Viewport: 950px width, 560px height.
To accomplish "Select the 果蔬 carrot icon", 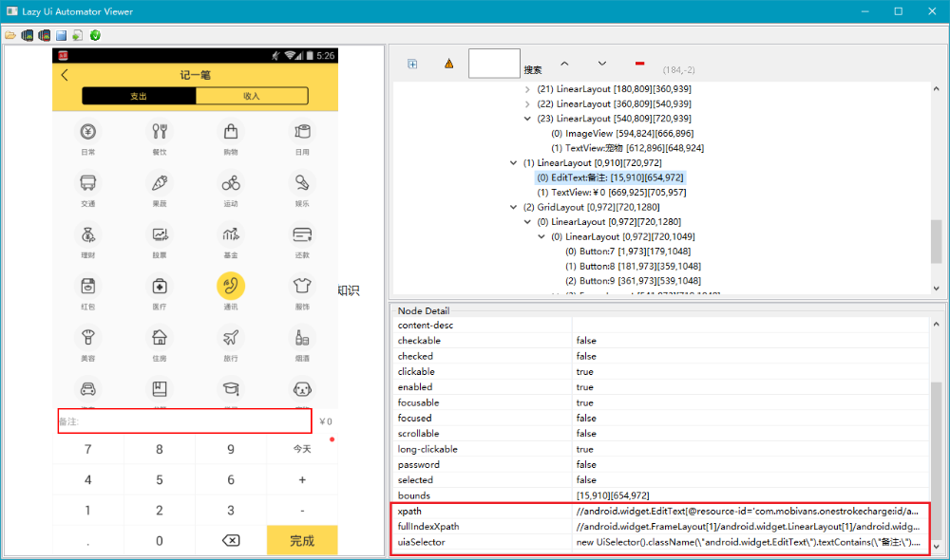I will tap(160, 183).
